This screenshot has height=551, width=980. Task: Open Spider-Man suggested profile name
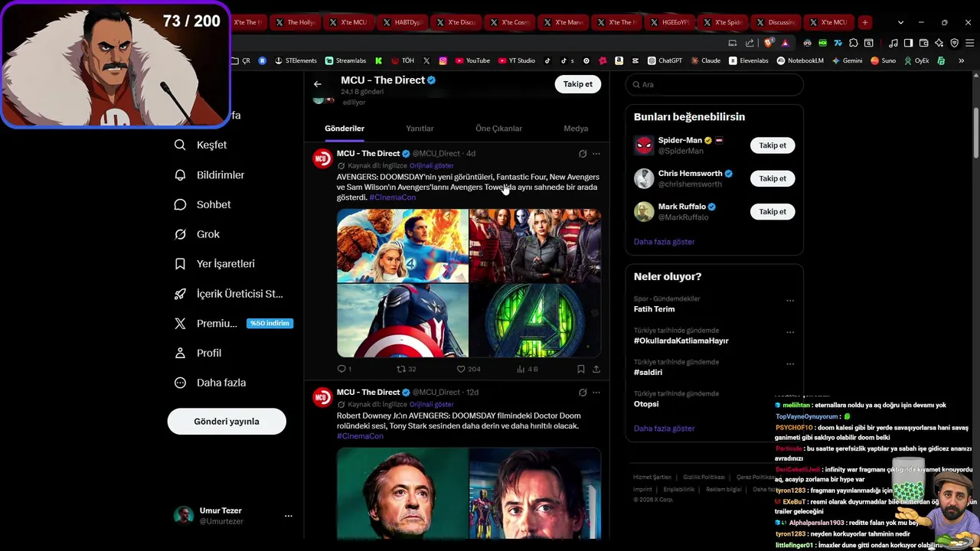680,141
